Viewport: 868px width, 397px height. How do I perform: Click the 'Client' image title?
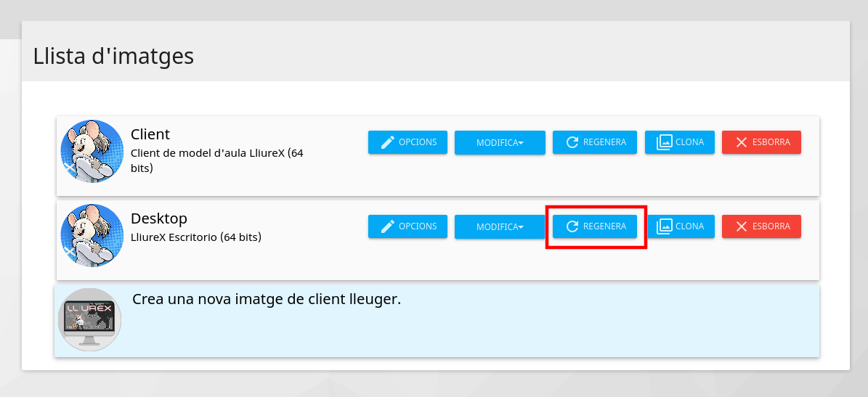[x=150, y=134]
